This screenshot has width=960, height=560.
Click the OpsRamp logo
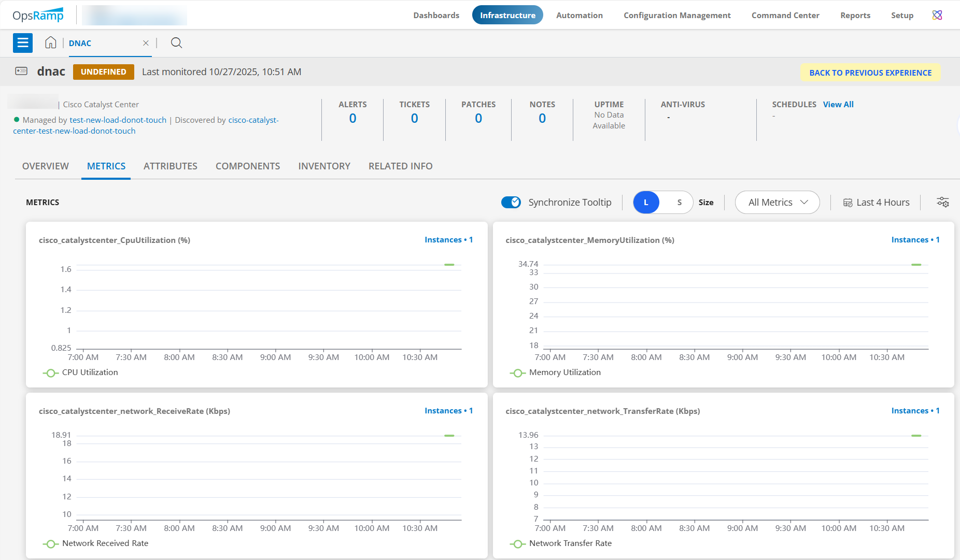(x=38, y=15)
